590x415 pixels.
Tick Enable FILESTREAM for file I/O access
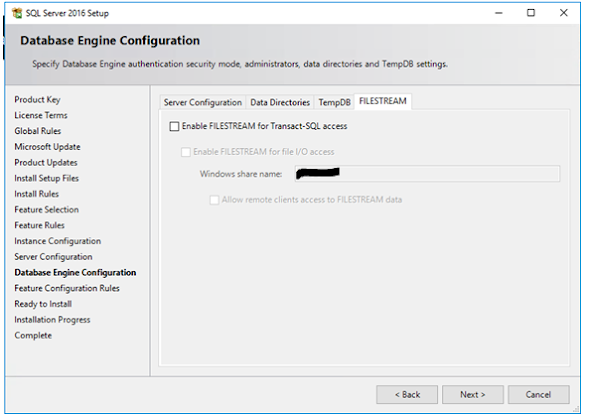click(x=186, y=152)
